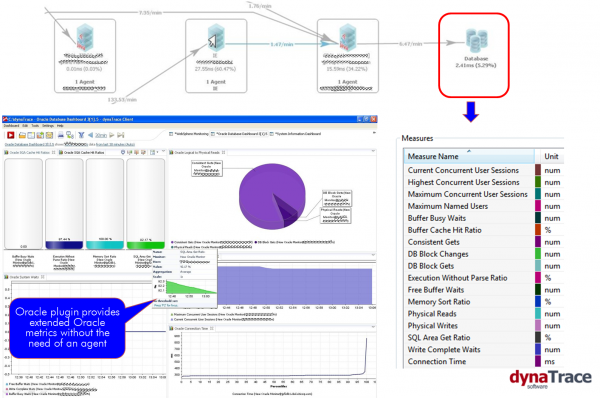The image size is (600, 398).
Task: Click the database node icon
Action: 476,41
